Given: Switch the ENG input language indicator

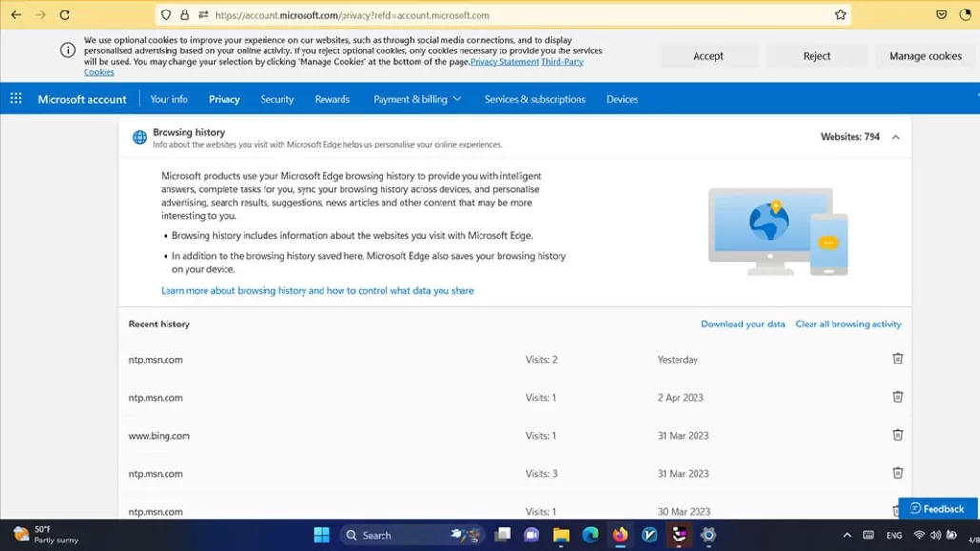Looking at the screenshot, I should click(894, 536).
